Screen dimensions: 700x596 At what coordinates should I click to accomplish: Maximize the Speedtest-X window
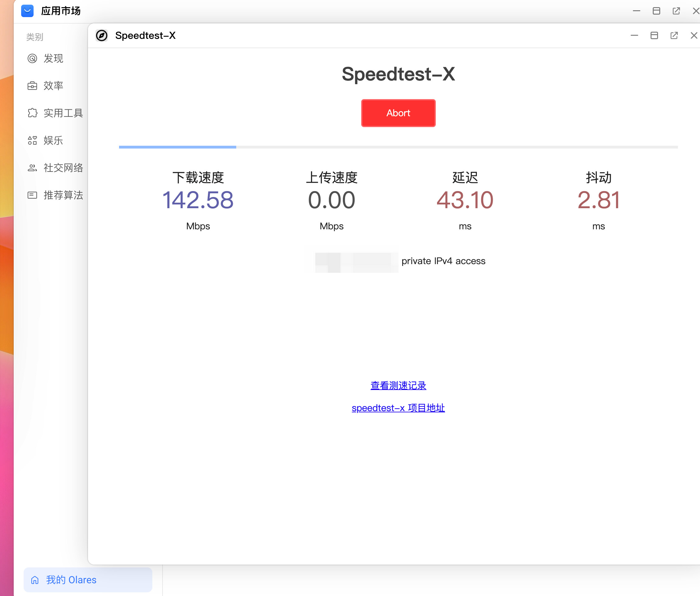pos(654,35)
